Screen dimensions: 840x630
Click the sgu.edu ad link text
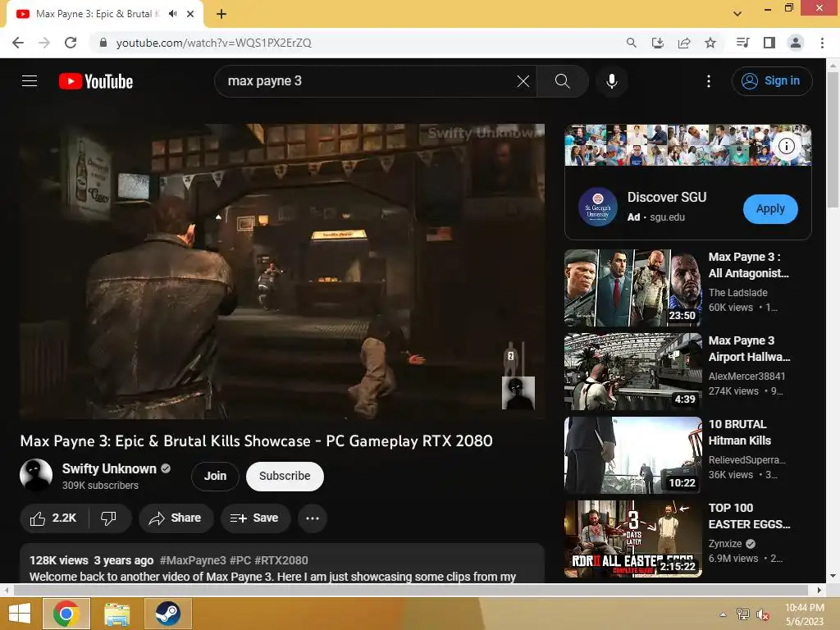pyautogui.click(x=667, y=217)
